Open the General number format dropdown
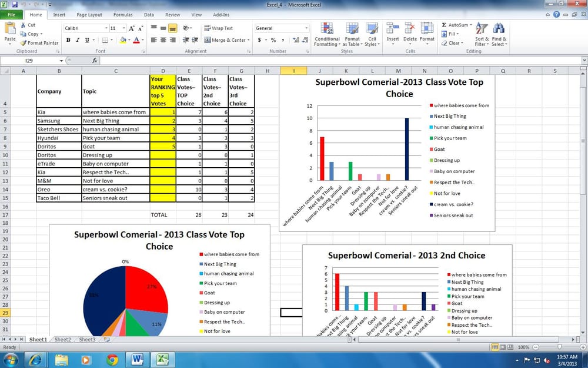Image resolution: width=588 pixels, height=368 pixels. [x=306, y=28]
